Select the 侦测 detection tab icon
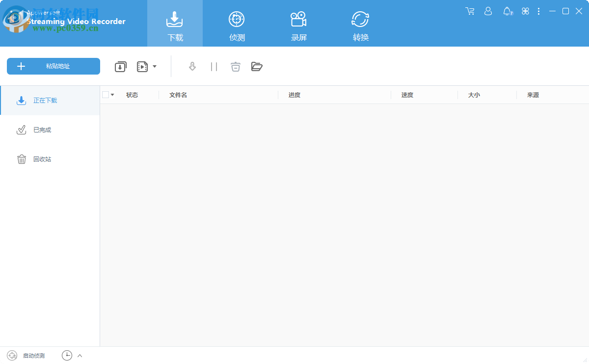 coord(237,20)
